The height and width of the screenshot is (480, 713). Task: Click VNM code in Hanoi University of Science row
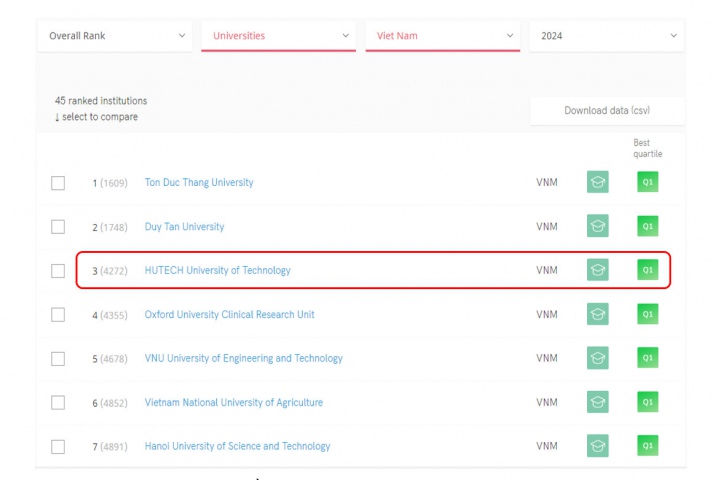[547, 446]
